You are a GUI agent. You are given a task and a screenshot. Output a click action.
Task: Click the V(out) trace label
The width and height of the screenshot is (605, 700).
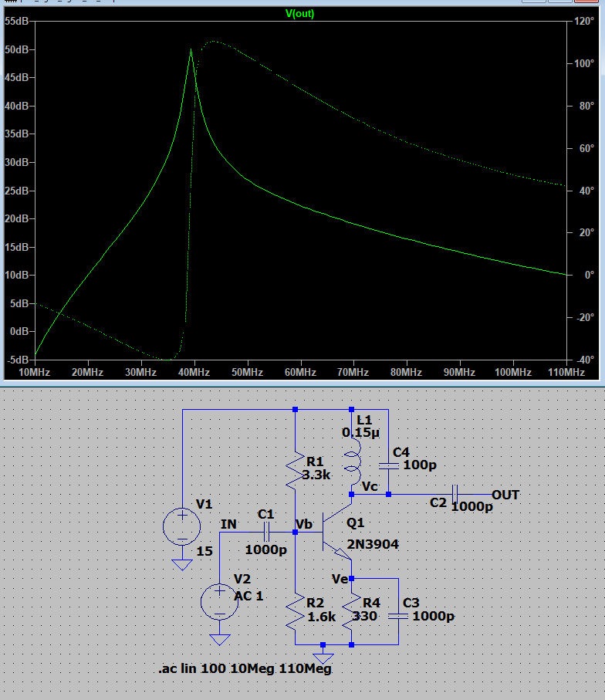coord(299,14)
